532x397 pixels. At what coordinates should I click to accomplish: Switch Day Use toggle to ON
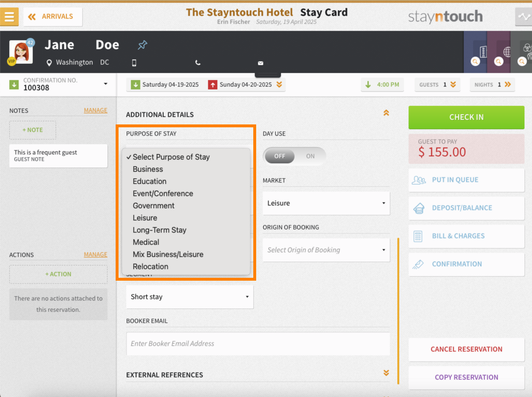coord(310,156)
